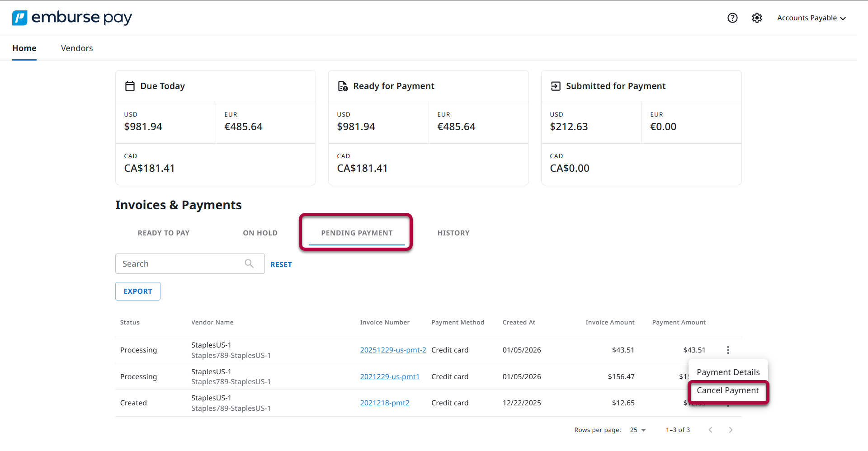Click the EXPORT button
Screen dimensions: 868x451
[x=137, y=291]
